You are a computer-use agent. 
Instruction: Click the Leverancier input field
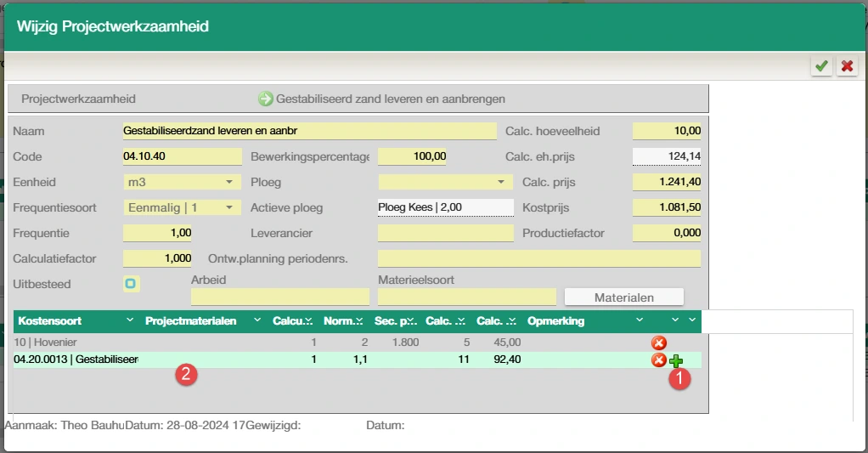445,234
